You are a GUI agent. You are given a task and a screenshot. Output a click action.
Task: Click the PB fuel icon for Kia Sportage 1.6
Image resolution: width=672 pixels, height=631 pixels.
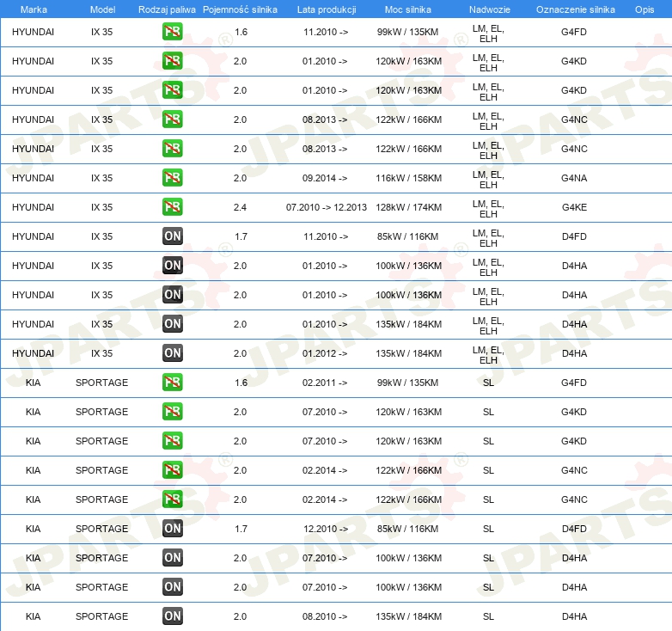172,383
